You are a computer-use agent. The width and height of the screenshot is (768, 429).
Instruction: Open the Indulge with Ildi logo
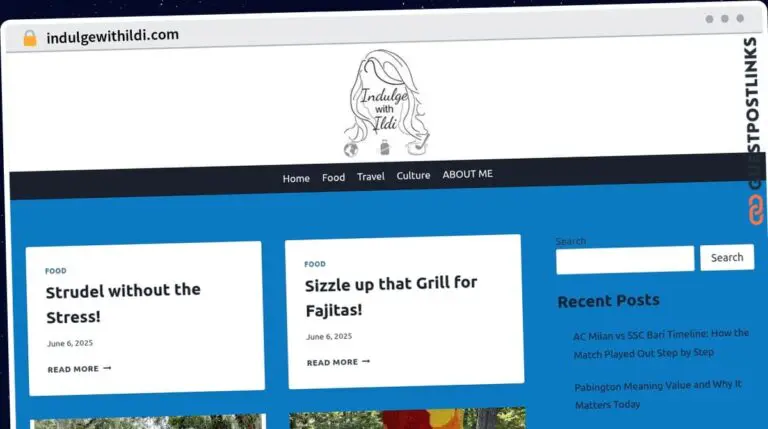[386, 103]
